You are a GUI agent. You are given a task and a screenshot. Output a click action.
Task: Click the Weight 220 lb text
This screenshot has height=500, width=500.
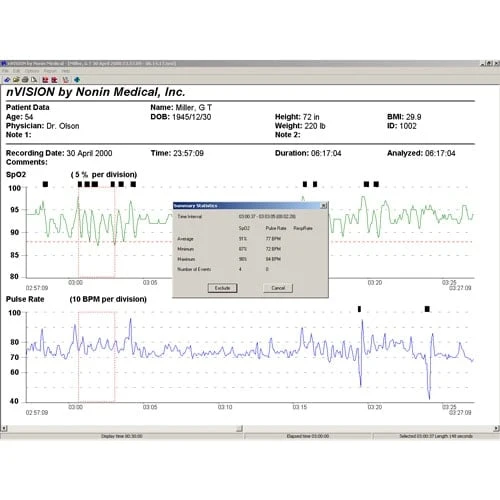(x=300, y=126)
